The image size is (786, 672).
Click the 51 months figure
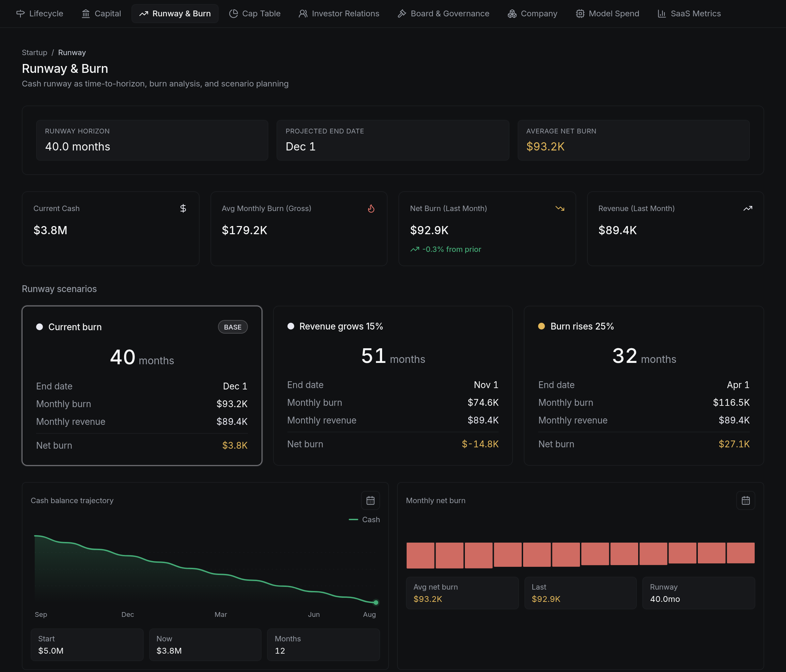coord(393,356)
